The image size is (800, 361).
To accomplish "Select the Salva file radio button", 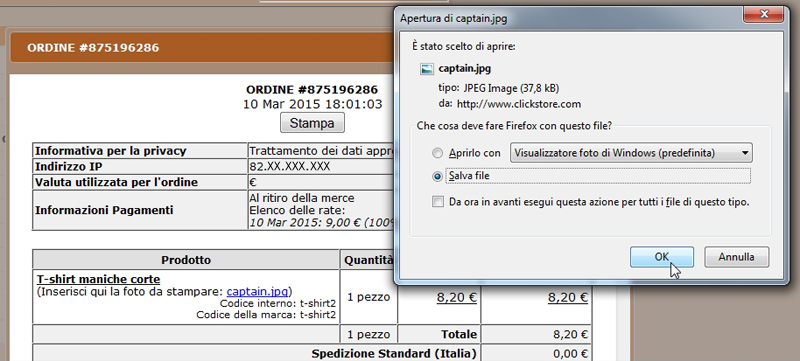I will pos(437,176).
